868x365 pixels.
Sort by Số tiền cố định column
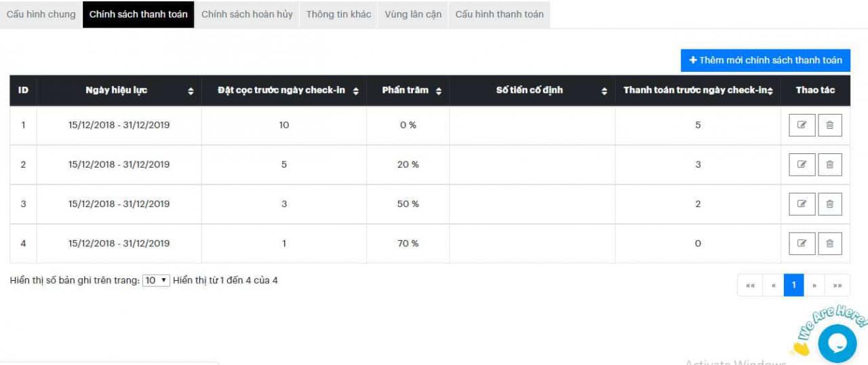click(x=604, y=91)
